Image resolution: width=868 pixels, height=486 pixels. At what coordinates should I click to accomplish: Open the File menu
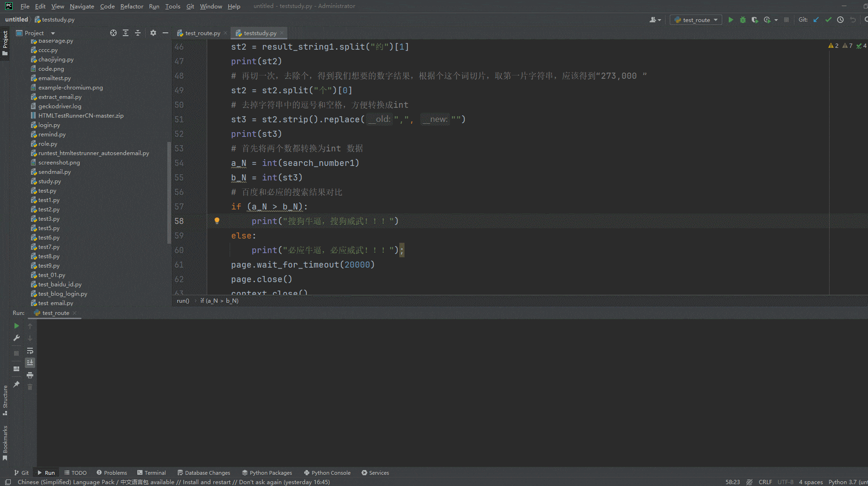[x=25, y=6]
